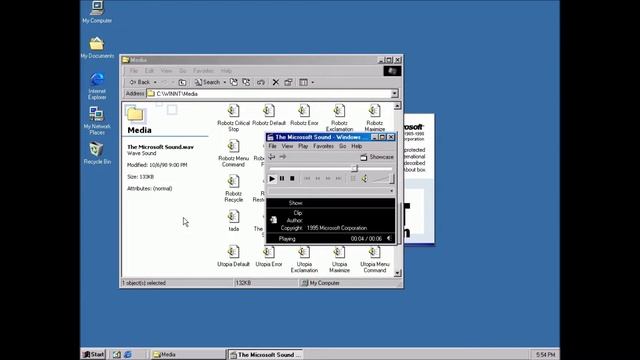
Task: Click the seek bar thumb in media player
Action: tap(355, 168)
